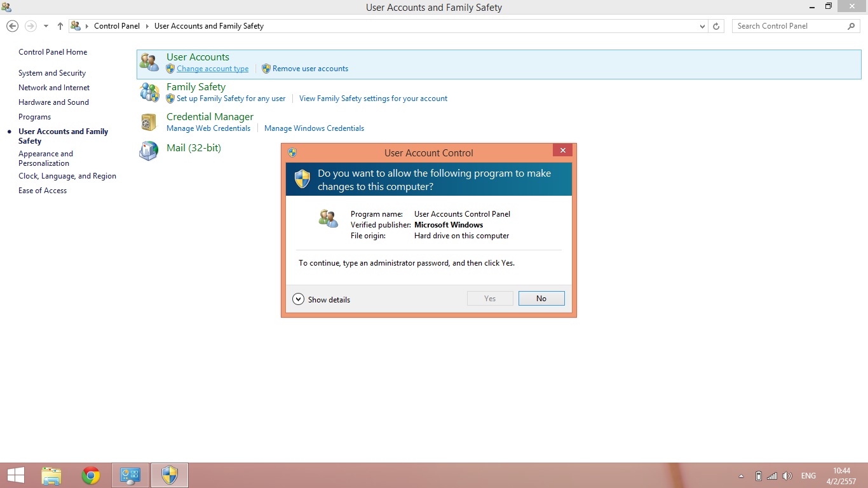The image size is (868, 488).
Task: Click the User Accounts category icon
Action: [149, 62]
